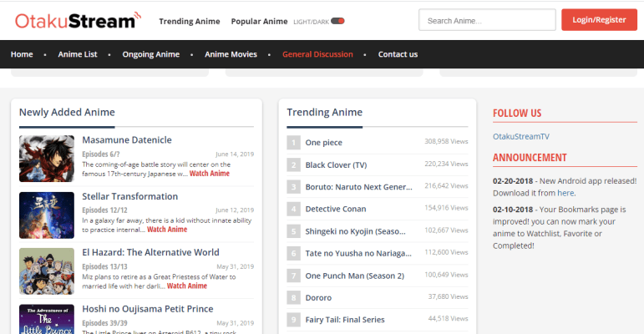
Task: Click Watch Anime link for Masamune Datenicle
Action: (x=209, y=174)
